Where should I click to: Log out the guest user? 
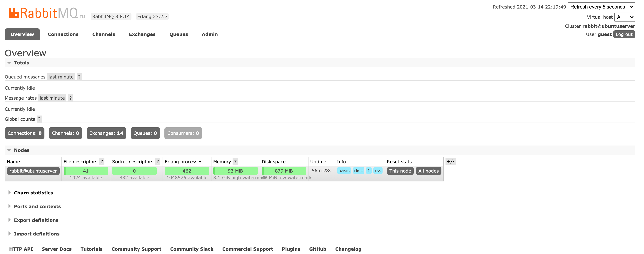(624, 34)
